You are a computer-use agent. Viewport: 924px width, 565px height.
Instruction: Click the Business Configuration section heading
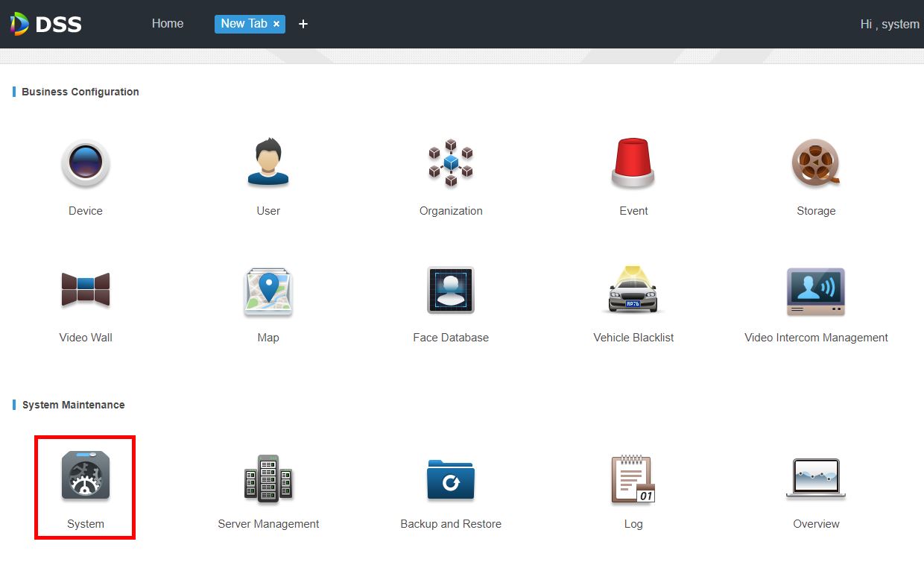[x=80, y=92]
